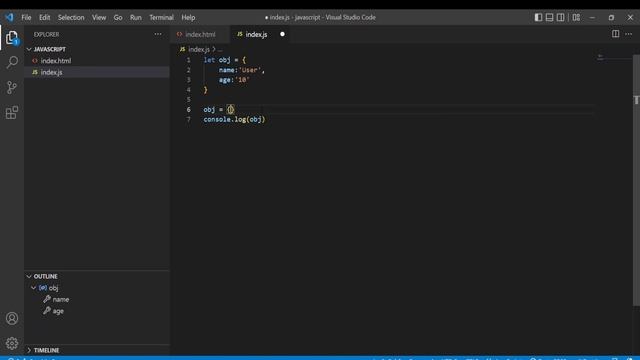
Task: Open the Extensions view
Action: coord(12,112)
